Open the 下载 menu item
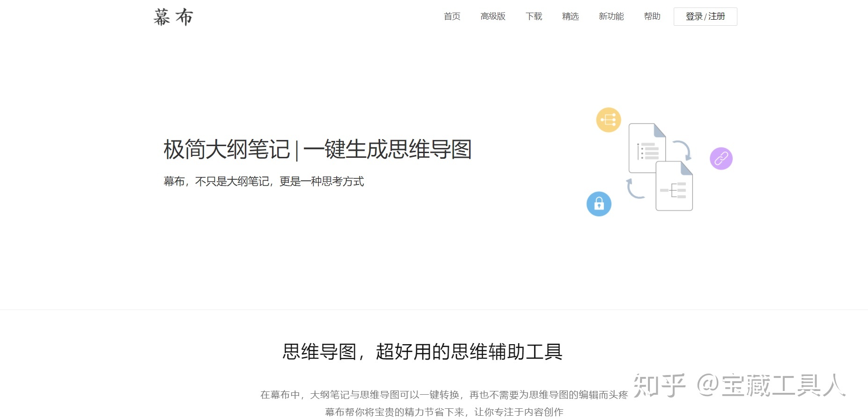 point(534,16)
